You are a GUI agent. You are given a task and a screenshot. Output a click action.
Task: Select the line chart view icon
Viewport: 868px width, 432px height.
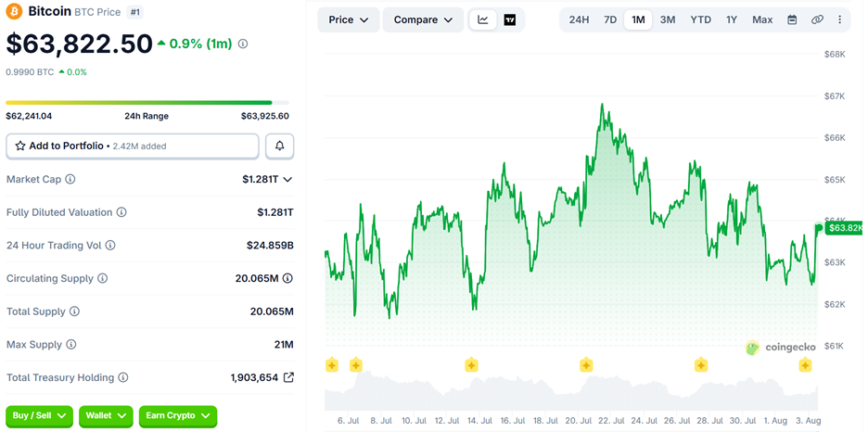coord(483,19)
